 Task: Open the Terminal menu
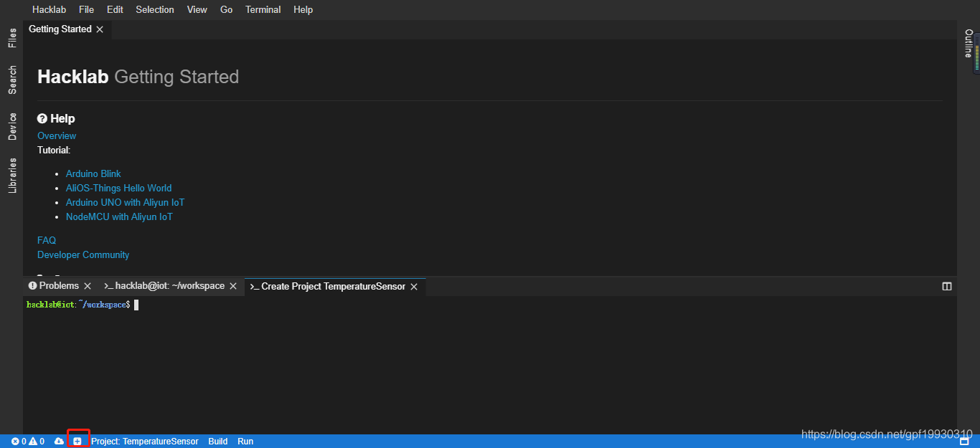point(263,9)
